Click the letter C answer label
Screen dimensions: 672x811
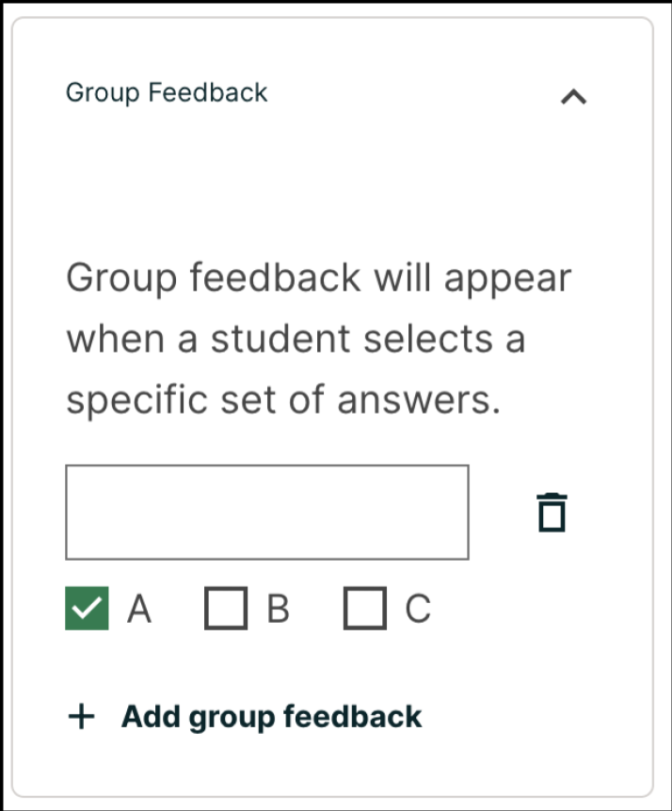point(418,609)
